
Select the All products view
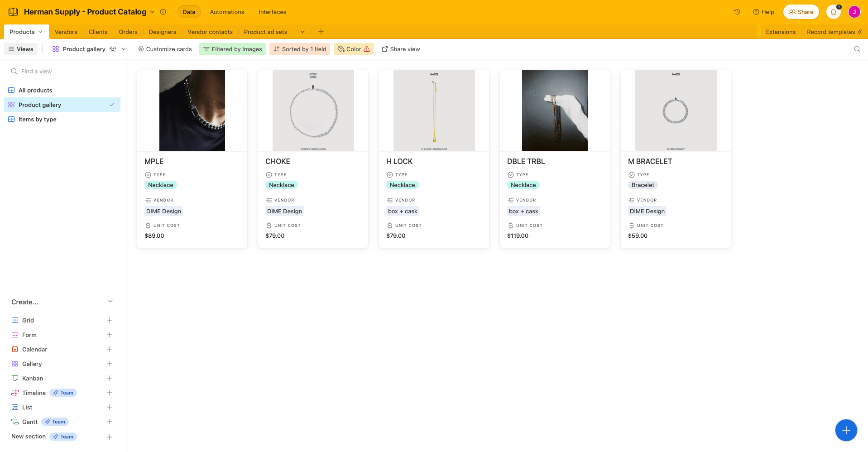(x=62, y=90)
